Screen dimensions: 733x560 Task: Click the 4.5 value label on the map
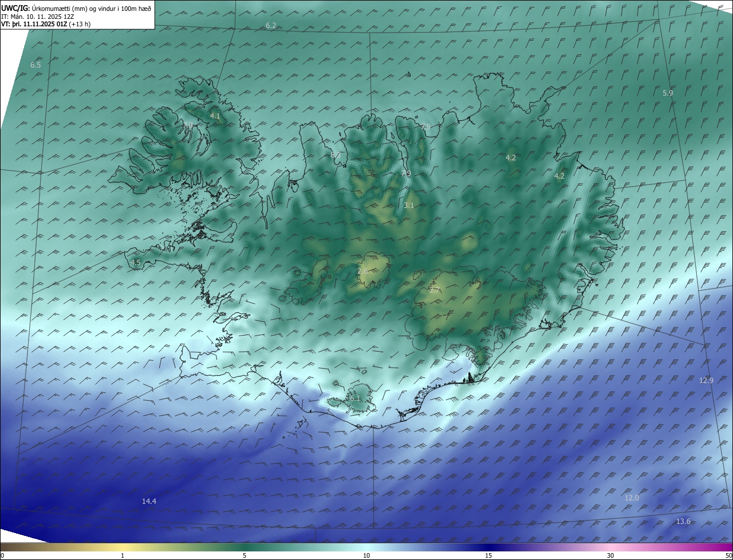(x=136, y=262)
